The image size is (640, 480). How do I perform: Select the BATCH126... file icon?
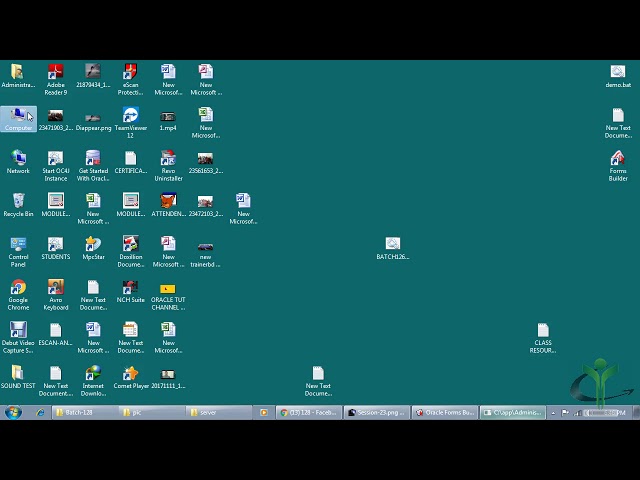coord(392,249)
